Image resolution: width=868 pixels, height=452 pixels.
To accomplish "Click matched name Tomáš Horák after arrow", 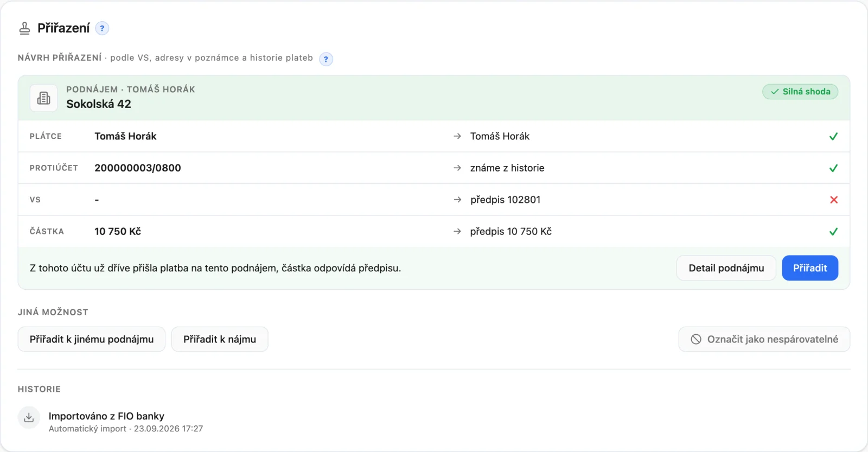I will [x=500, y=136].
